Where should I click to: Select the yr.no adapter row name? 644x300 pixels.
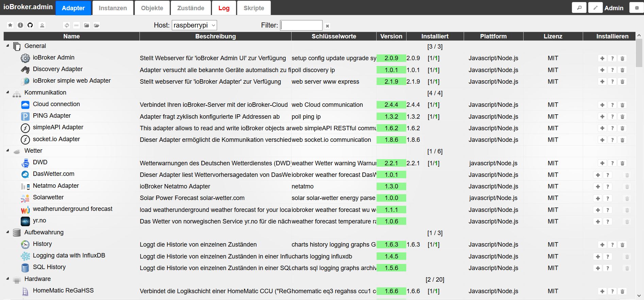click(x=39, y=220)
